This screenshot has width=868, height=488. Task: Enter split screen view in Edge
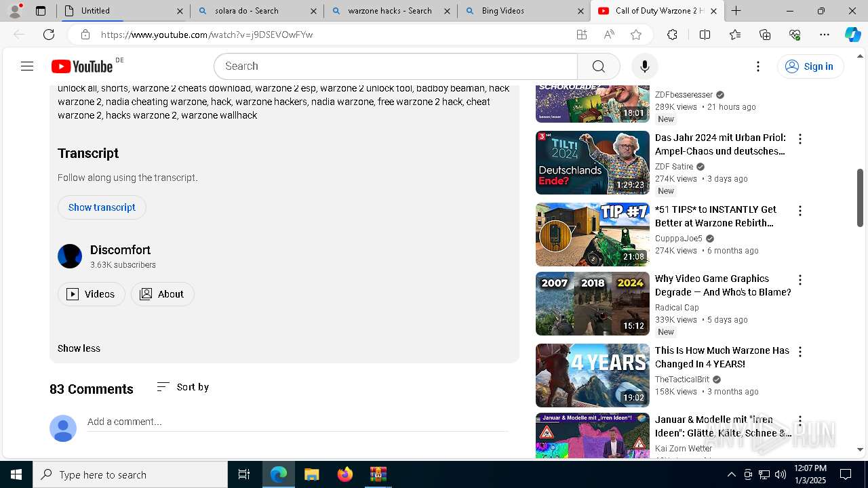coord(705,35)
